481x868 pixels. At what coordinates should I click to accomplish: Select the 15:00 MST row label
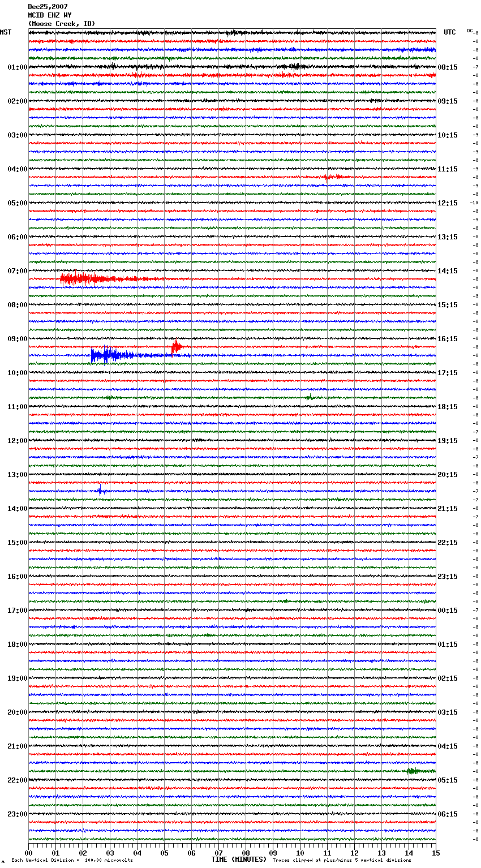point(18,543)
